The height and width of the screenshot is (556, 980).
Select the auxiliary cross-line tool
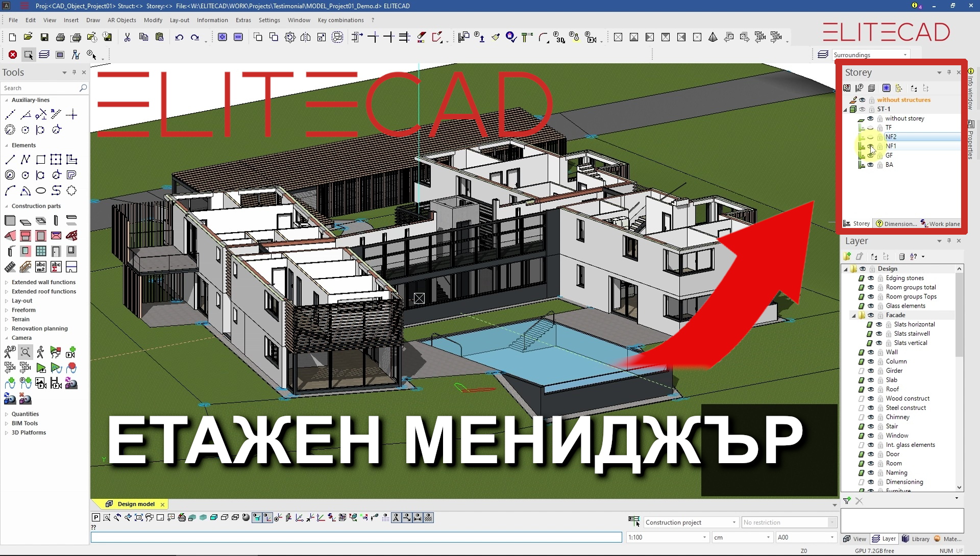coord(72,114)
